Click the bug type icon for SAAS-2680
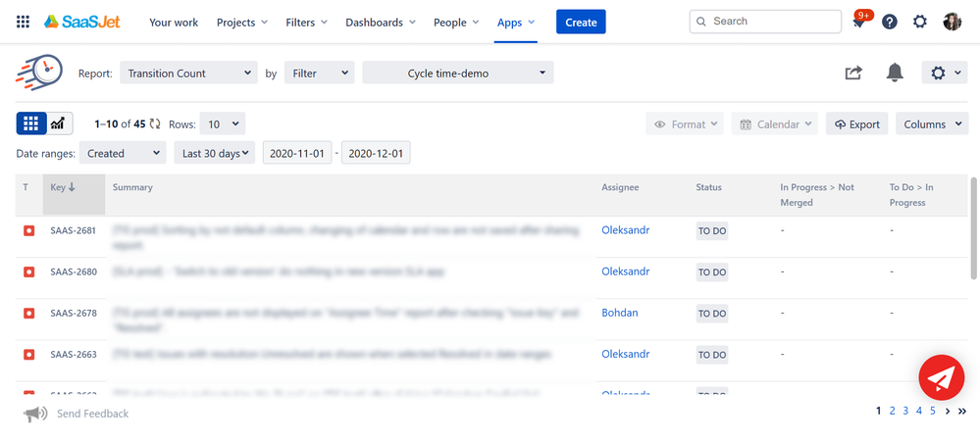 (28, 272)
